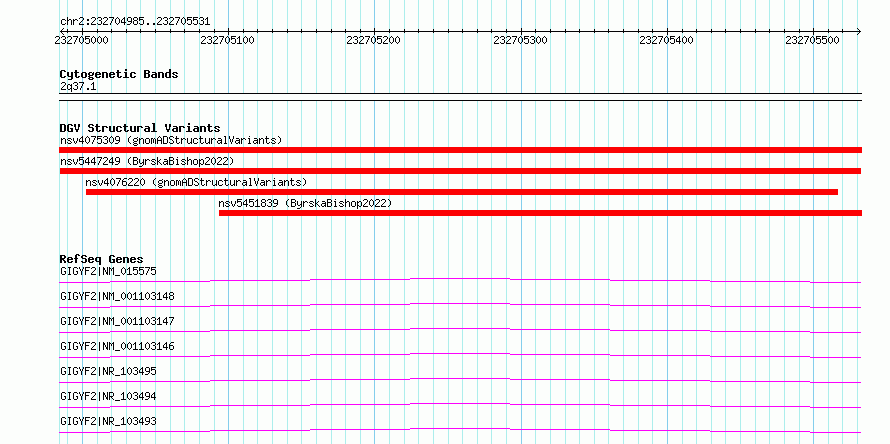This screenshot has height=444, width=890.
Task: Click the GIGYF2|NM_015575 transcript label
Action: (108, 271)
